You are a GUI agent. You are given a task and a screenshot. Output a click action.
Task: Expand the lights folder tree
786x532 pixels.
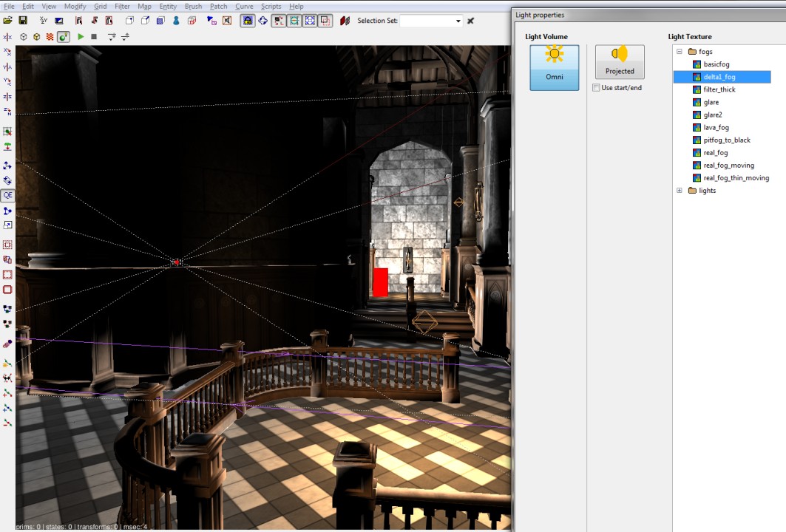tap(679, 191)
